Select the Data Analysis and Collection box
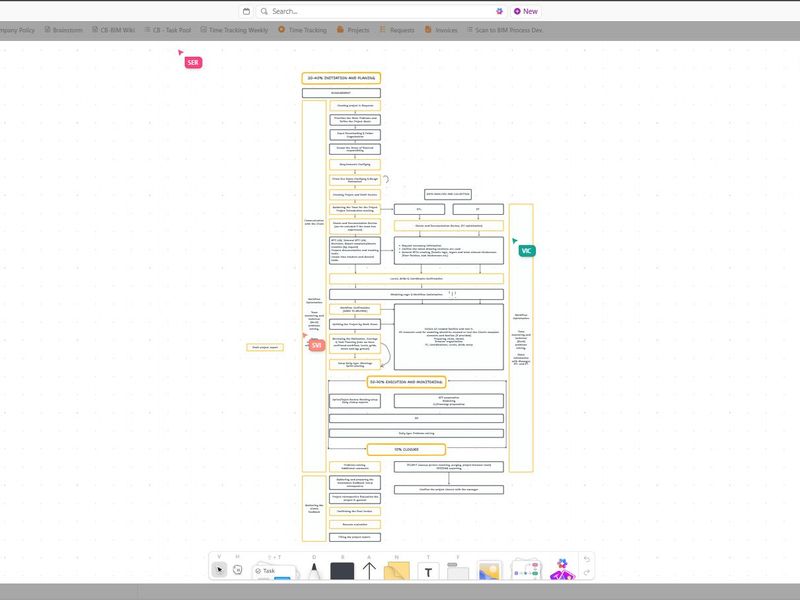Image resolution: width=800 pixels, height=600 pixels. [x=448, y=194]
